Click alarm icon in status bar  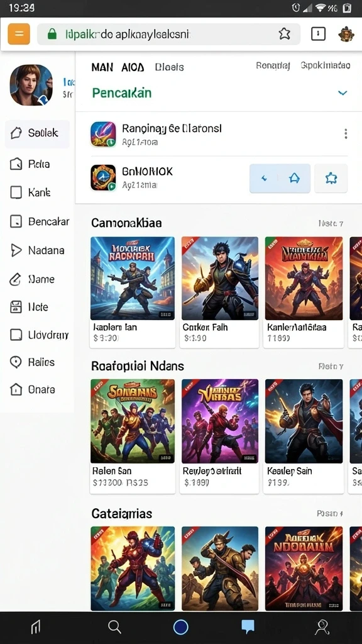(296, 8)
